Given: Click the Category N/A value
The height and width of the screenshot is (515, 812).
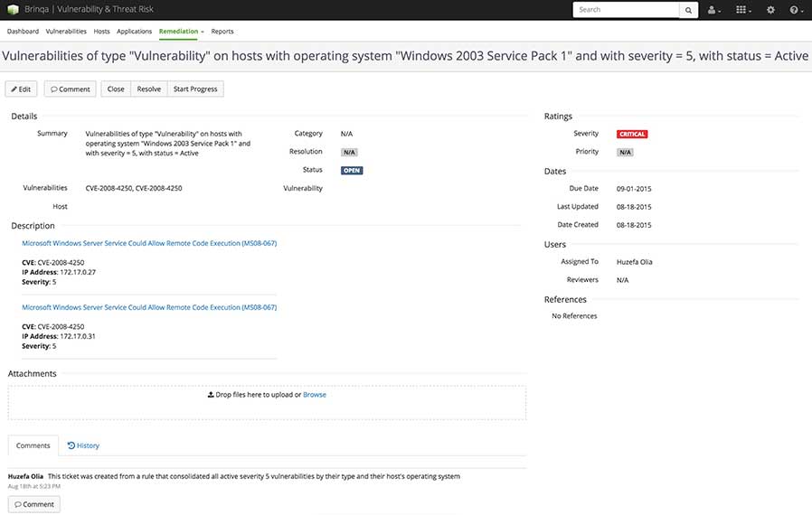Looking at the screenshot, I should tap(346, 134).
